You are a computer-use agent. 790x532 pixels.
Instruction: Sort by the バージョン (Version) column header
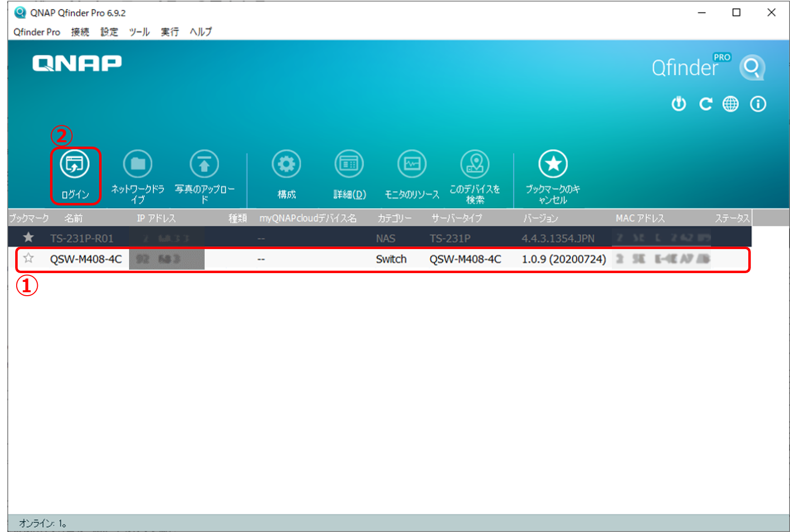pos(540,218)
